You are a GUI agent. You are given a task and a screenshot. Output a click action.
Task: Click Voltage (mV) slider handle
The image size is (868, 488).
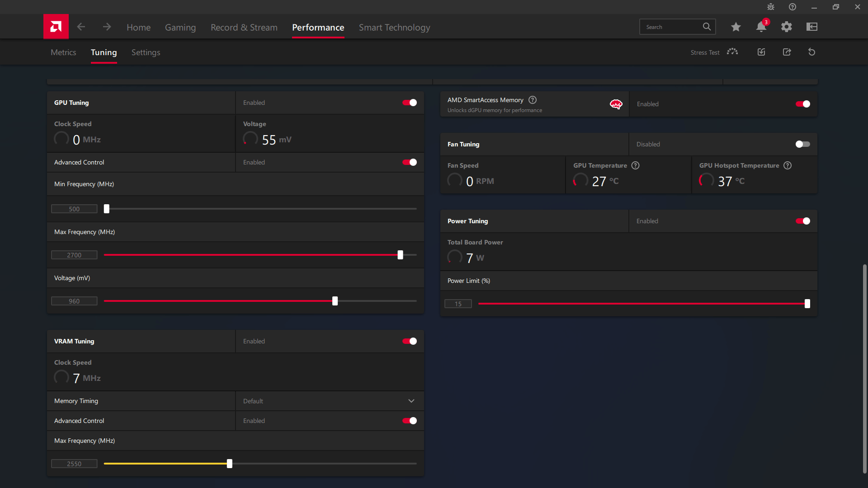pyautogui.click(x=335, y=301)
